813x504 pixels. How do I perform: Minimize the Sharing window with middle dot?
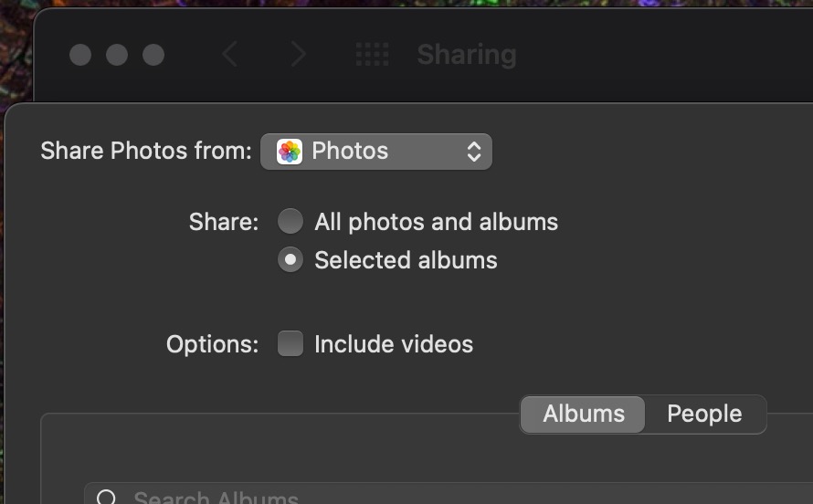117,55
